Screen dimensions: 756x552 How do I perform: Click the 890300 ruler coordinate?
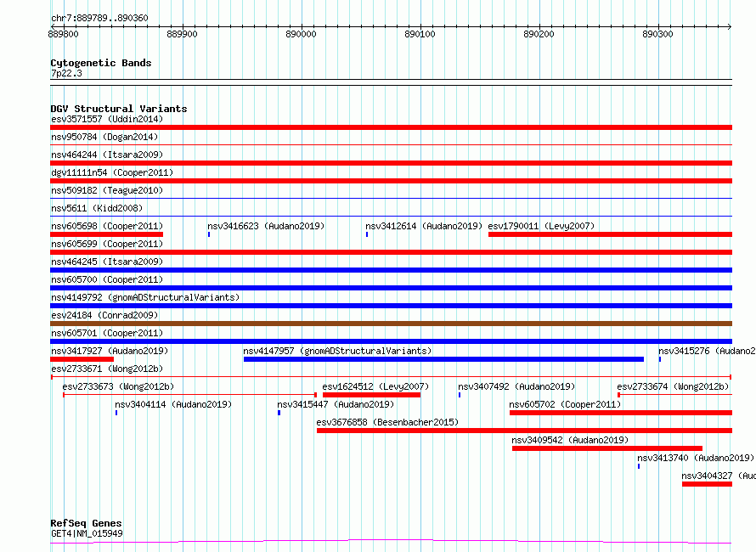tap(657, 34)
